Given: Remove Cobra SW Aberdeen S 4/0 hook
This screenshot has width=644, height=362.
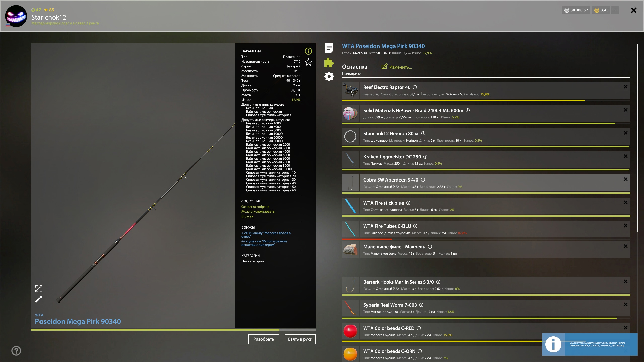Looking at the screenshot, I should [x=625, y=179].
